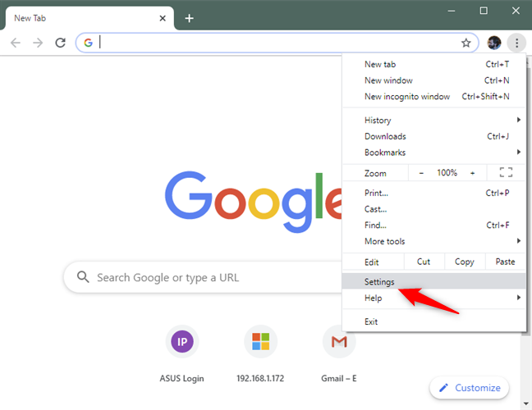This screenshot has width=532, height=410.
Task: Click the fullscreen icon in Zoom row
Action: (x=506, y=172)
